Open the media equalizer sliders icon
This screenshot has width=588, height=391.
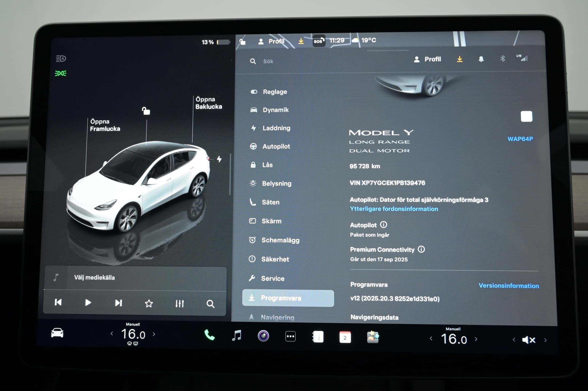tap(180, 304)
